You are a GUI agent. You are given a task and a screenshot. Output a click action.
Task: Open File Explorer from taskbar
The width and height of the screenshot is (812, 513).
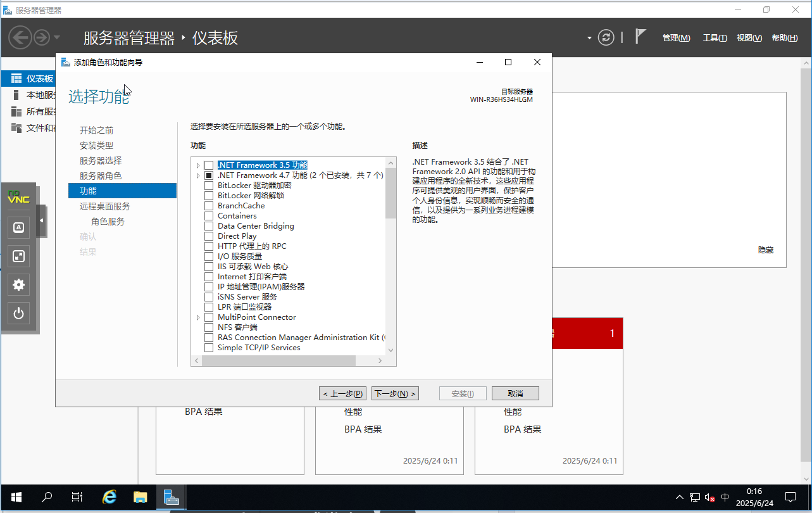click(x=140, y=498)
